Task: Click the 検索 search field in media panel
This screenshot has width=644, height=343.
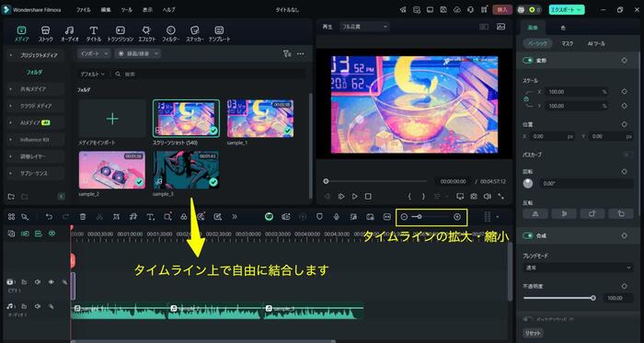Action: [210, 74]
